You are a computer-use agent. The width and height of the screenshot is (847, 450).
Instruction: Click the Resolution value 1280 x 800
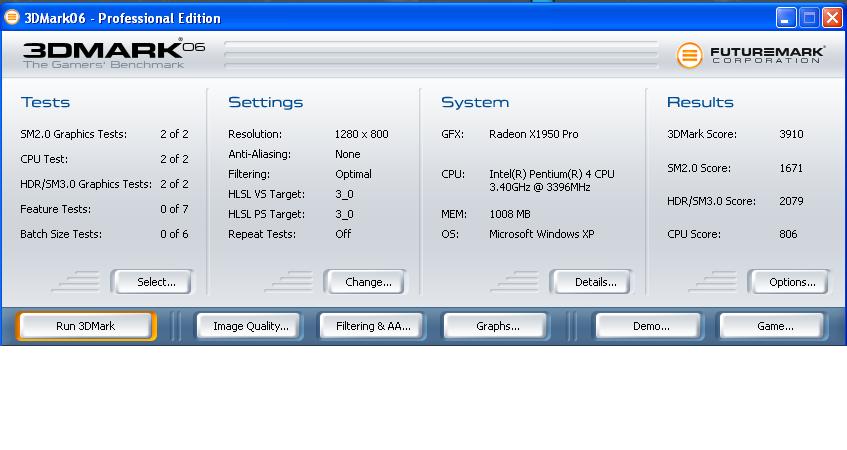point(361,134)
